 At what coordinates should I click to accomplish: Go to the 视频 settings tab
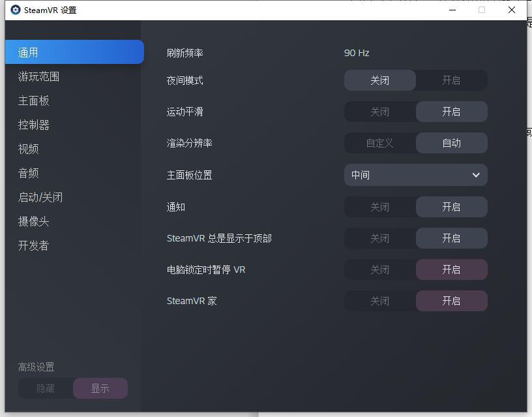tap(28, 149)
